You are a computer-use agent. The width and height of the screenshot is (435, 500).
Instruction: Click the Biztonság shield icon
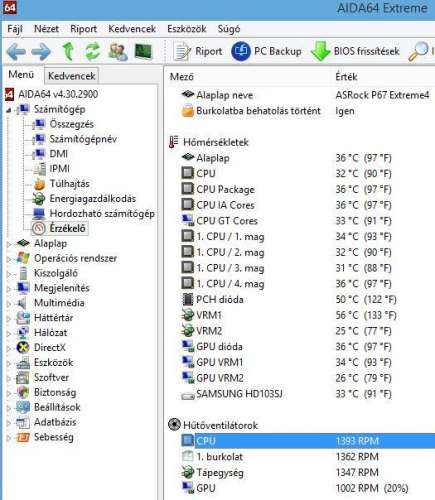23,393
